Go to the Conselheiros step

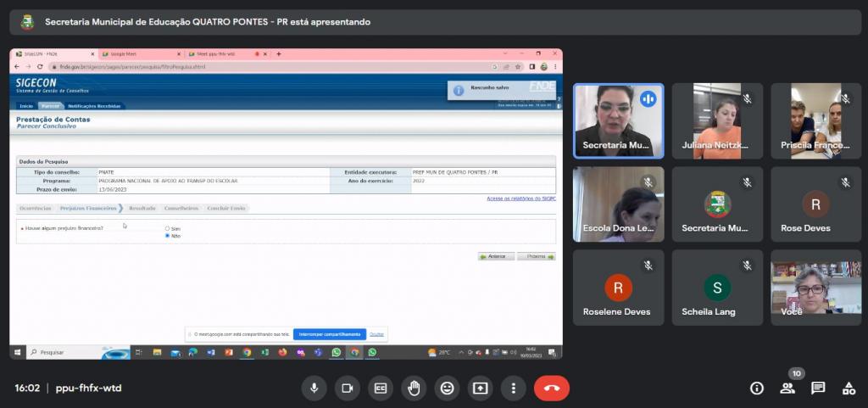181,208
